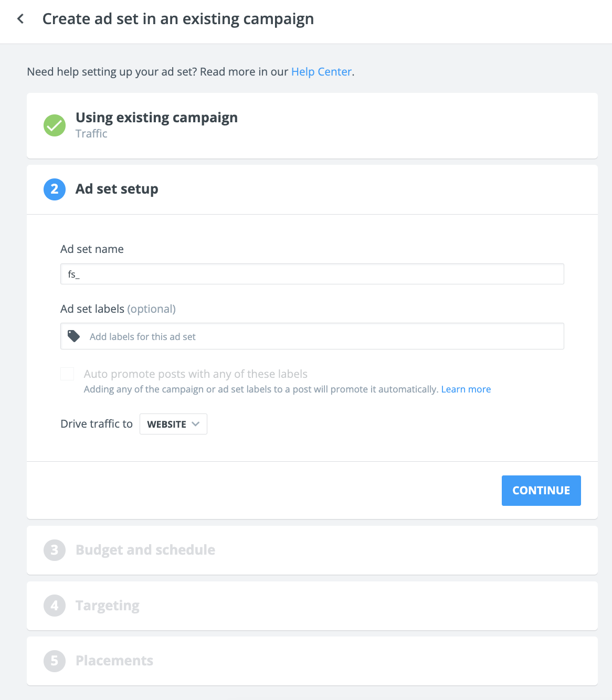Click the blue step 2 circle icon
Viewport: 612px width, 700px height.
click(55, 189)
